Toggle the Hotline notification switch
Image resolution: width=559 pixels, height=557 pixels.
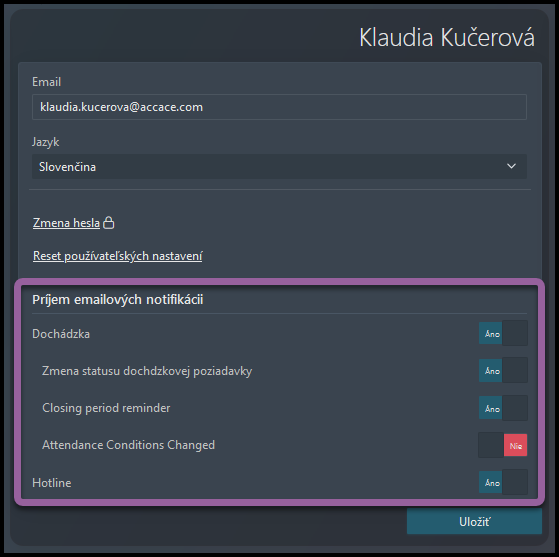[503, 482]
